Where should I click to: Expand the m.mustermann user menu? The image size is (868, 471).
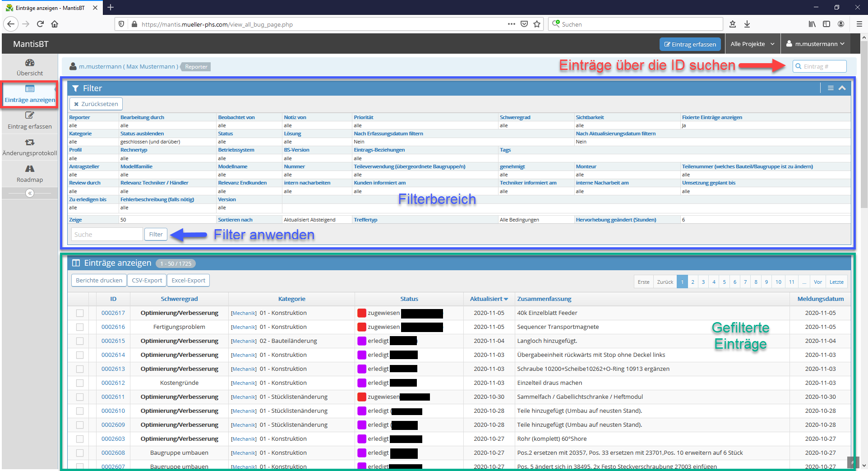point(816,44)
